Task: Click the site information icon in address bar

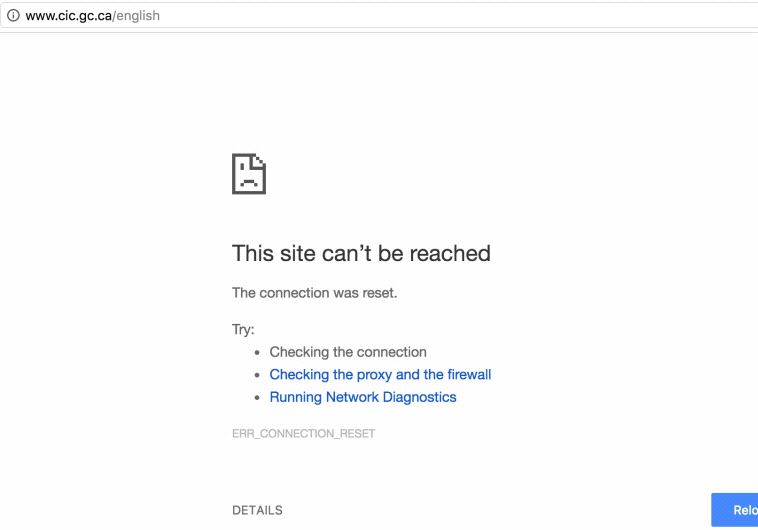Action: click(13, 16)
